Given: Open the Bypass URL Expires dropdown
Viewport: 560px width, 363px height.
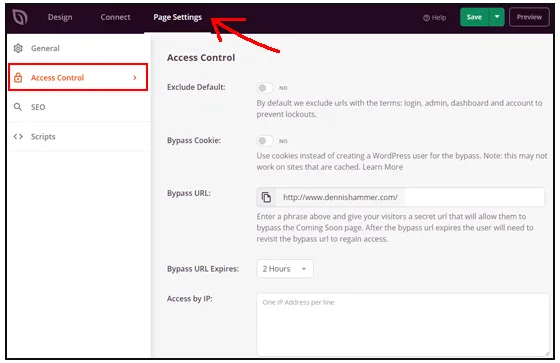Looking at the screenshot, I should point(285,269).
